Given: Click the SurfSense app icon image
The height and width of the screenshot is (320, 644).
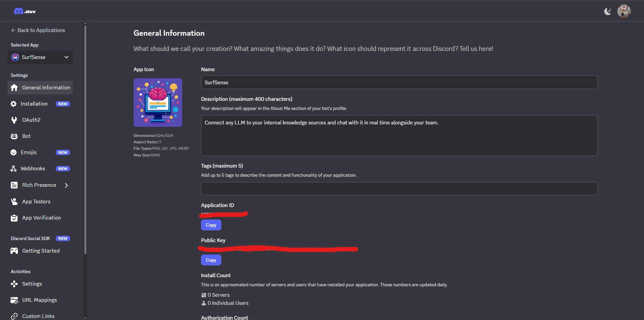Looking at the screenshot, I should click(x=158, y=102).
